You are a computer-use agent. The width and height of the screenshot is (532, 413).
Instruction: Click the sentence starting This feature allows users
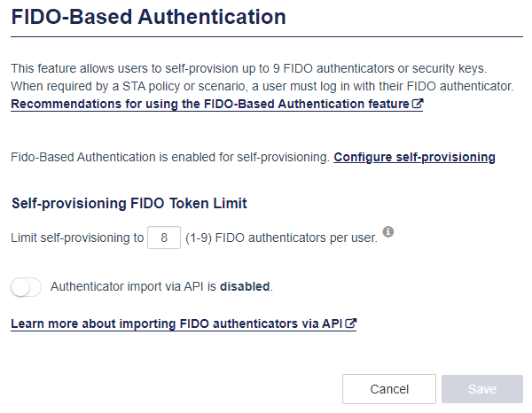click(x=248, y=68)
